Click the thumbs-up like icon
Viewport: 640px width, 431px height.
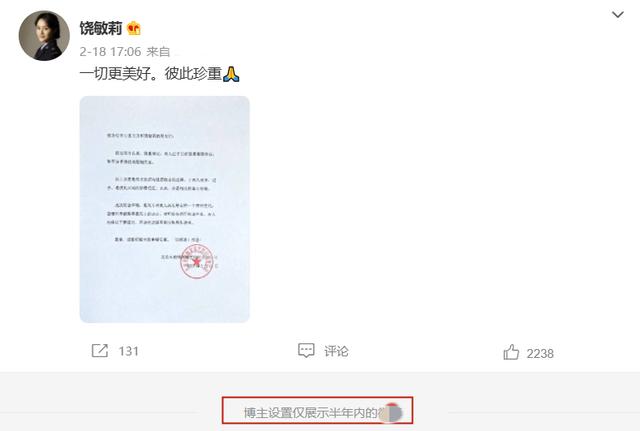point(511,352)
